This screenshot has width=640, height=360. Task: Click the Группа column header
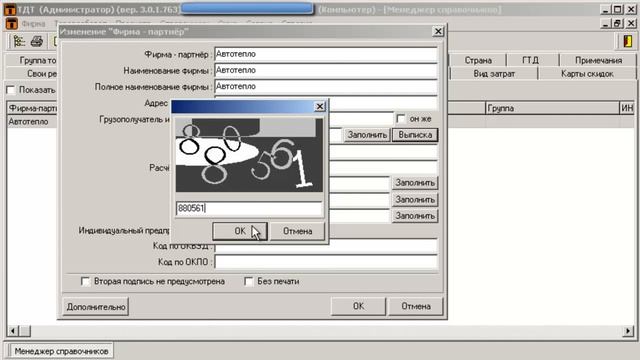point(553,108)
